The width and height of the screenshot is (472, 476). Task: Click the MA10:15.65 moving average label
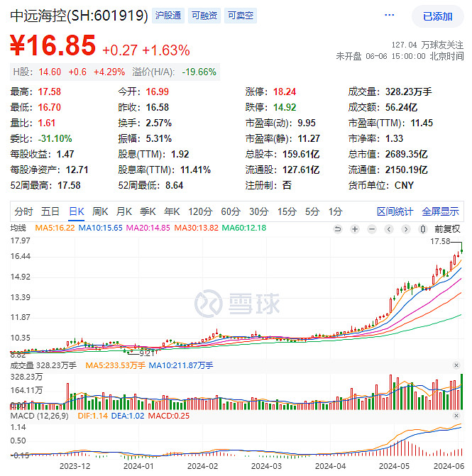pyautogui.click(x=100, y=228)
